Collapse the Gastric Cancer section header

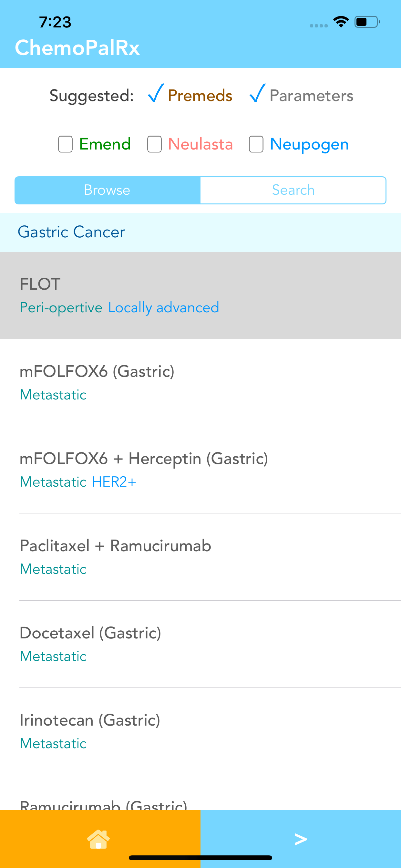pyautogui.click(x=200, y=232)
